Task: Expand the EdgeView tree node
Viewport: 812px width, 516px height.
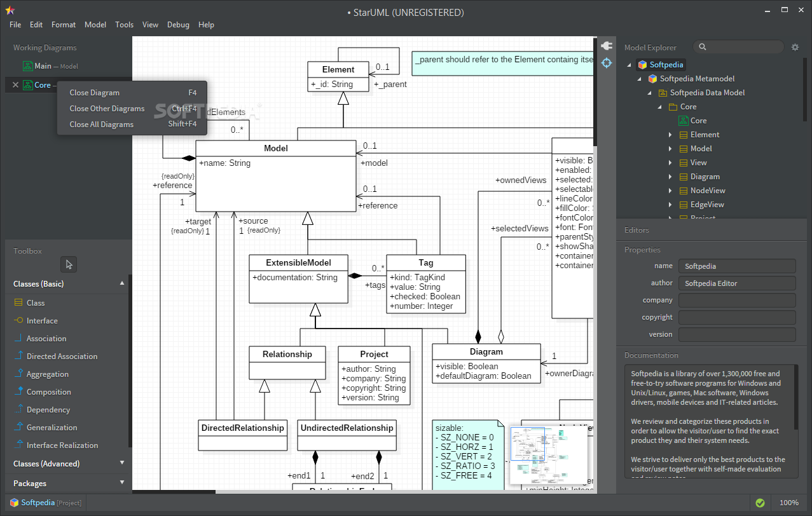Action: (670, 205)
